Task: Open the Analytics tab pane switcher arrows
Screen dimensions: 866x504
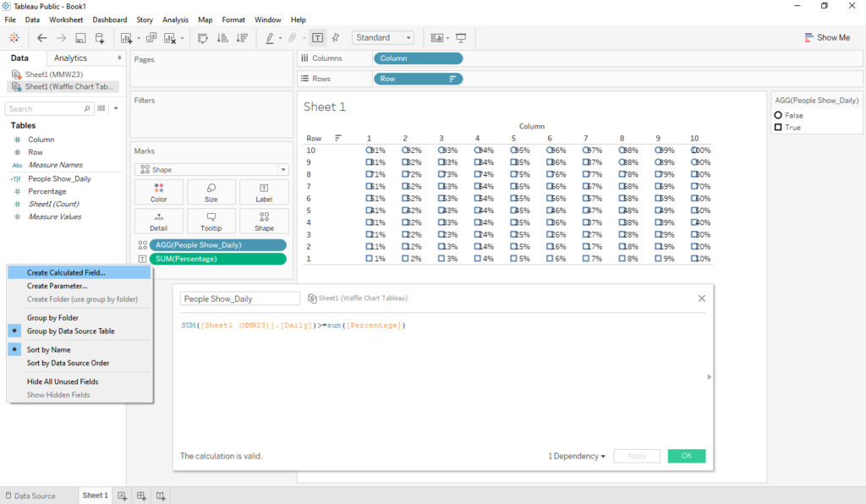Action: (119, 58)
